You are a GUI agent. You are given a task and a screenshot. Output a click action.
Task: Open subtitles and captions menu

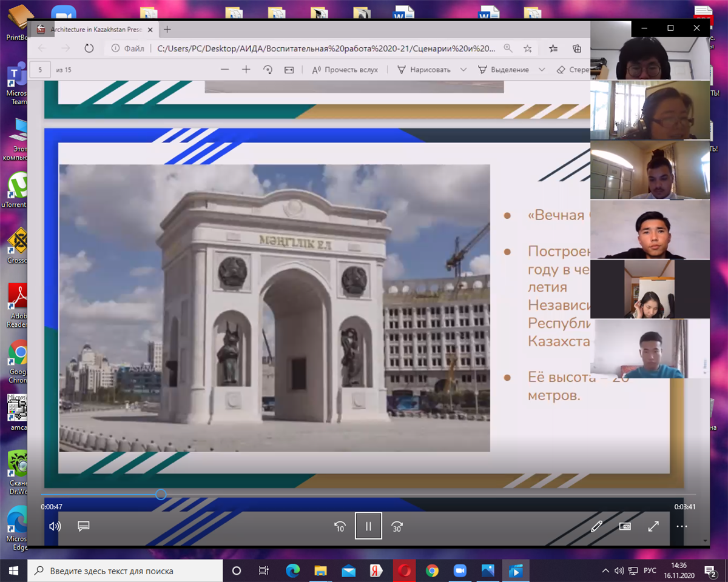coord(84,526)
